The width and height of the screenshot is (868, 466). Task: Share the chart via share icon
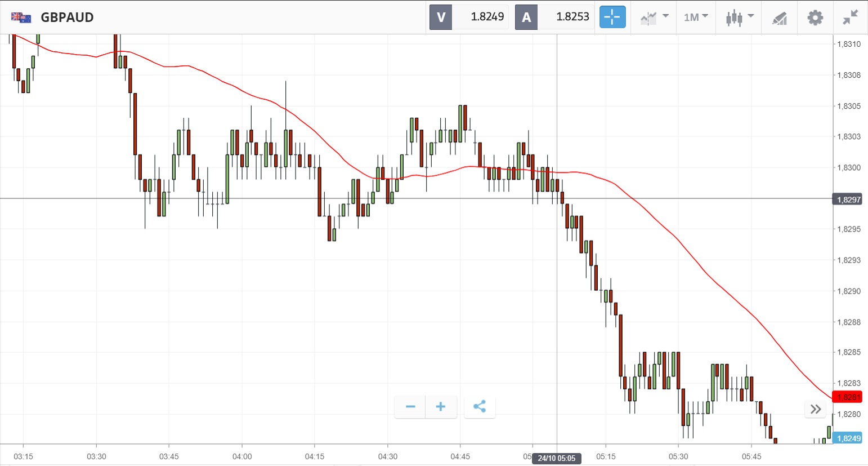480,407
